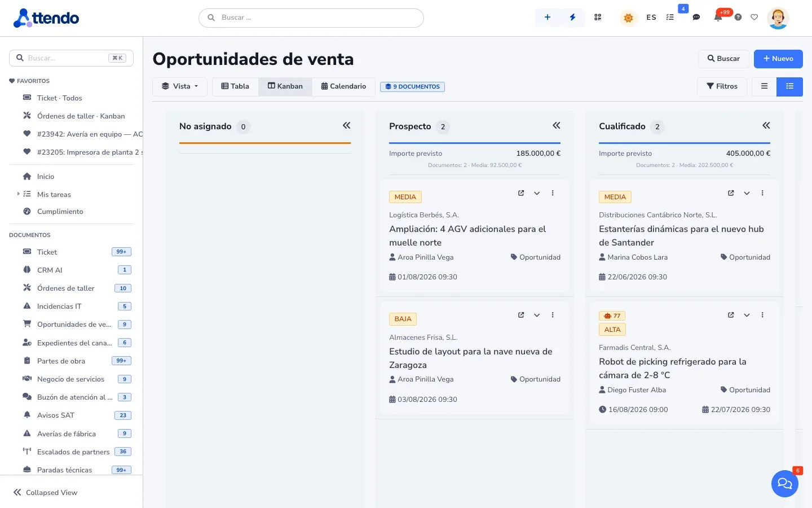Open the user avatar menu

(778, 18)
